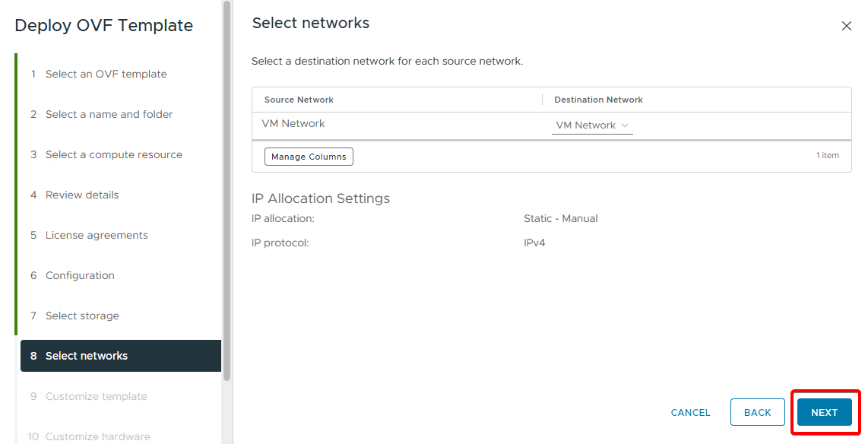
Task: Close the Deploy OVF Template dialog
Action: [x=846, y=26]
